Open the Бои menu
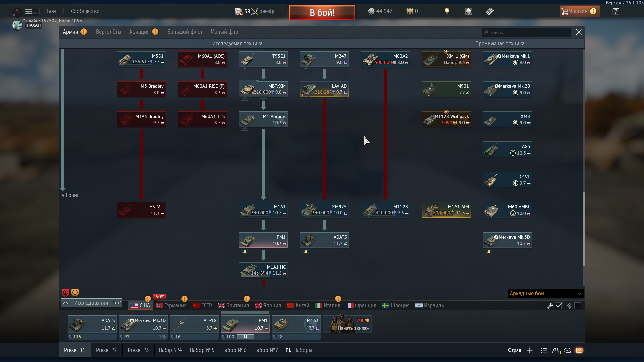 (51, 11)
